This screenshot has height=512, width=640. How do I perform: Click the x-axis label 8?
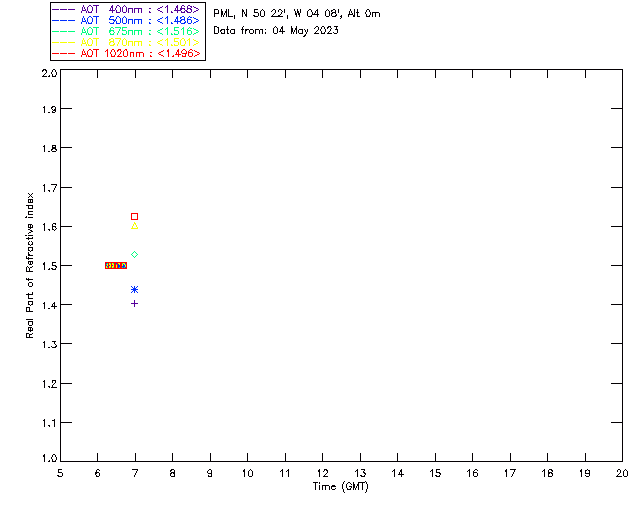click(173, 473)
